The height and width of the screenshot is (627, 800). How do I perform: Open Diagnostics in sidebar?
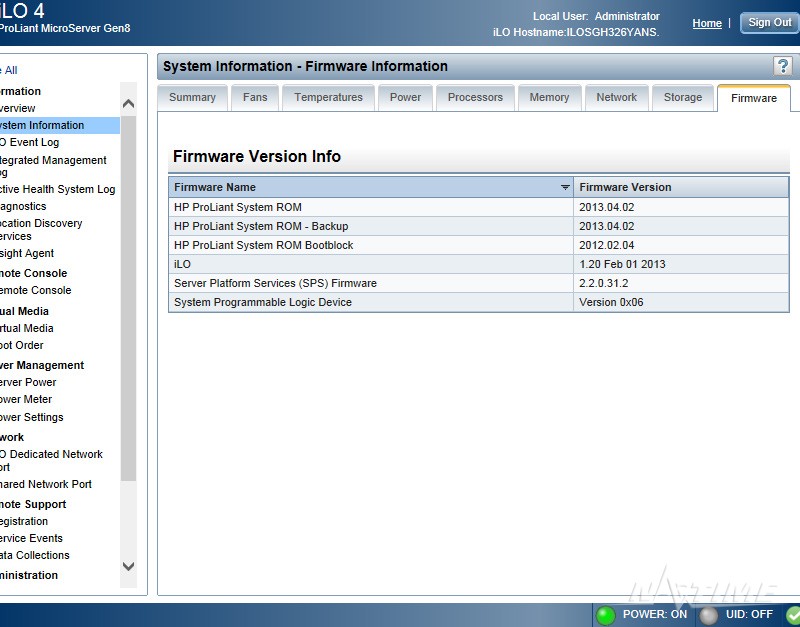coord(23,206)
